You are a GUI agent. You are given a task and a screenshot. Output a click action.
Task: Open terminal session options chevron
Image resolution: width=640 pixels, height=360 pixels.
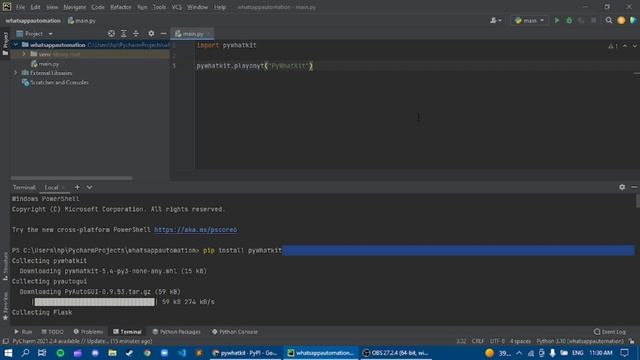pyautogui.click(x=89, y=187)
